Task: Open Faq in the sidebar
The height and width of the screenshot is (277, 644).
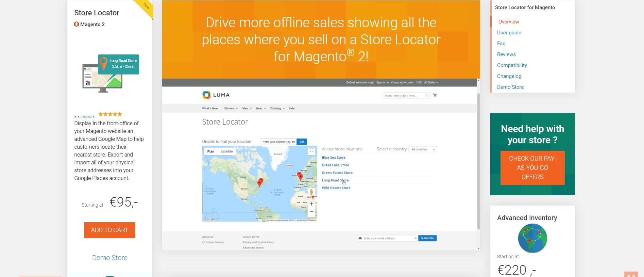Action: click(x=501, y=44)
